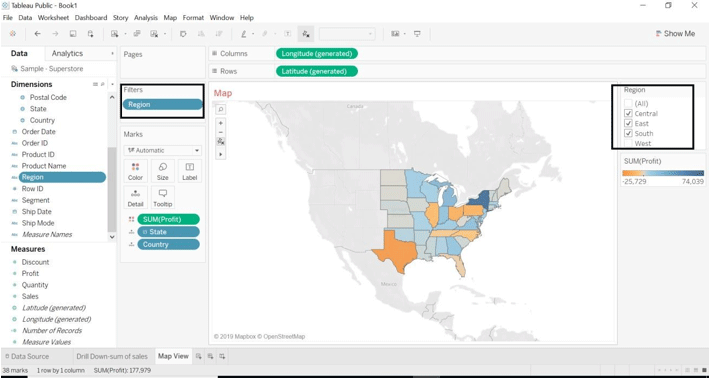Click the Show Me button
Viewport: 710px width, 378px height.
(x=675, y=34)
